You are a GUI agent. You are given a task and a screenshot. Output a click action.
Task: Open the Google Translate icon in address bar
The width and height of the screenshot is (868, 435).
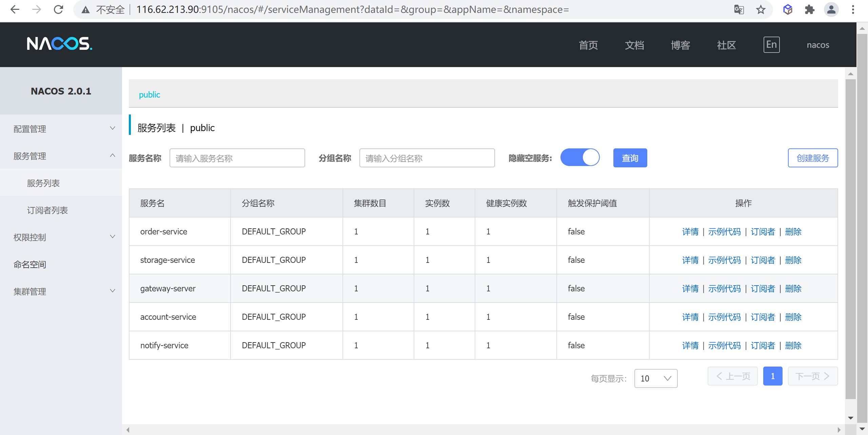point(739,9)
